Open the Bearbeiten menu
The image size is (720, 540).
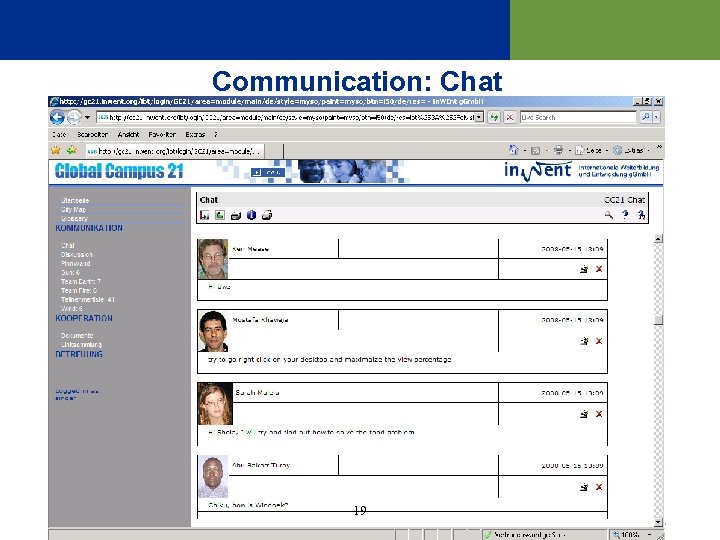(x=92, y=135)
